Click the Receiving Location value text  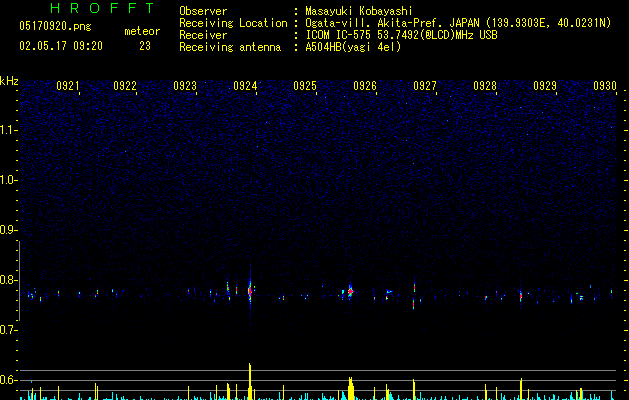pos(458,23)
